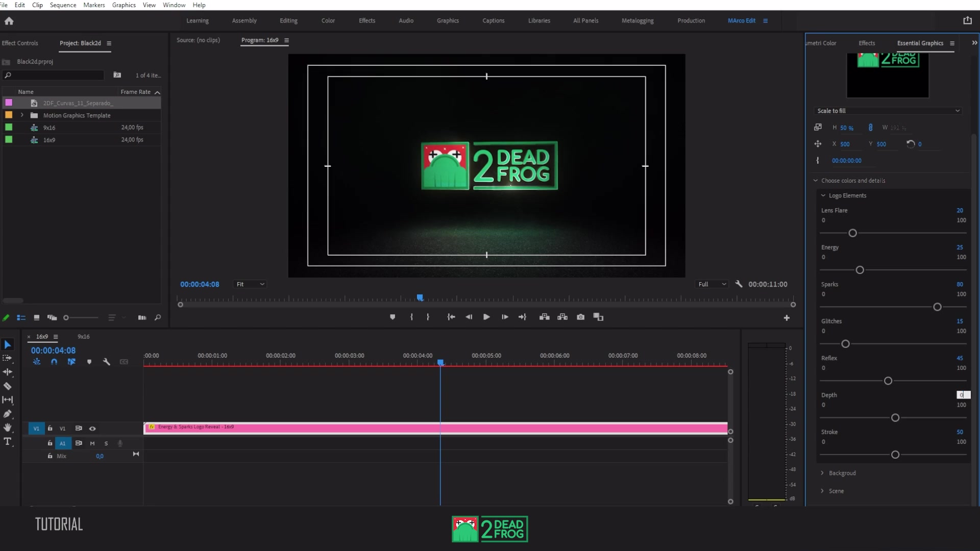The height and width of the screenshot is (551, 980).
Task: Step forward one frame
Action: 505,317
